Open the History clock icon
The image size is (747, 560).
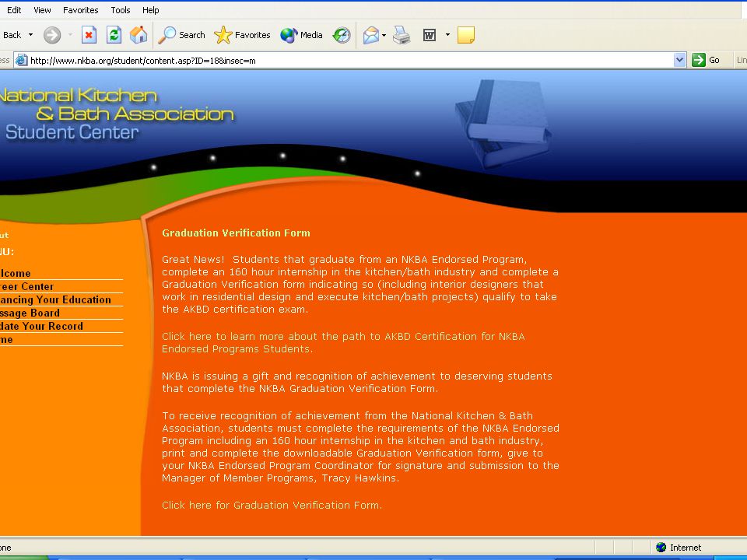coord(342,35)
